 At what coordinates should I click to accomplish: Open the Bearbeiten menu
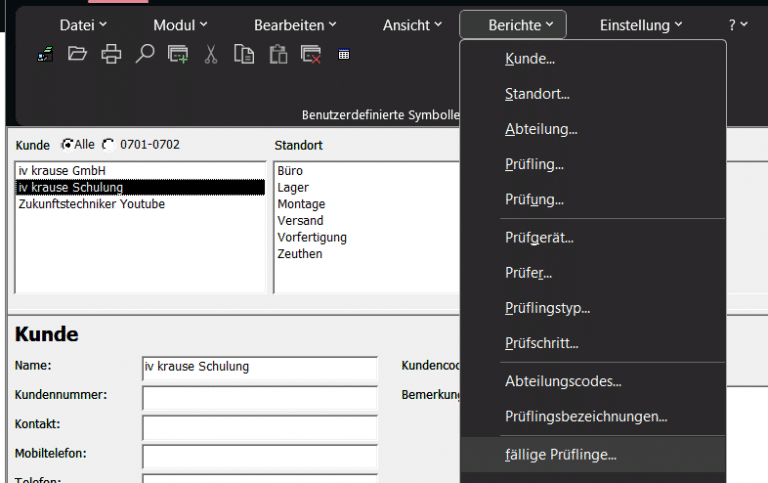click(x=295, y=25)
